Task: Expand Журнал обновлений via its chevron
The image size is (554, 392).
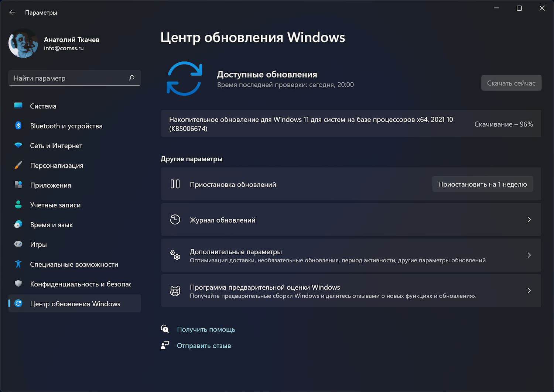Action: [x=529, y=219]
